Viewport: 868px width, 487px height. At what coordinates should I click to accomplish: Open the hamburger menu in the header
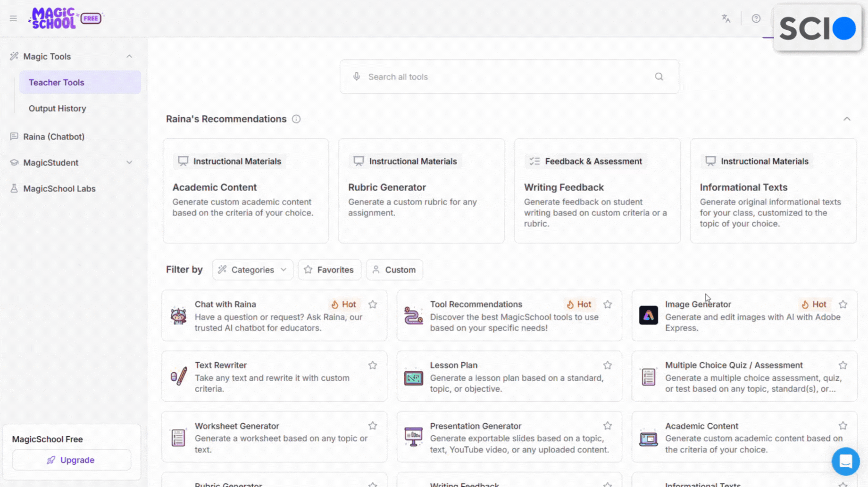tap(13, 18)
